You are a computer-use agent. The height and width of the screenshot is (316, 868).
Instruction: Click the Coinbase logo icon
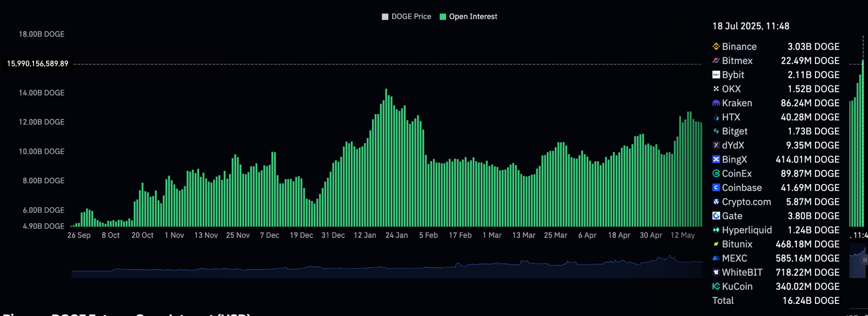tap(716, 187)
